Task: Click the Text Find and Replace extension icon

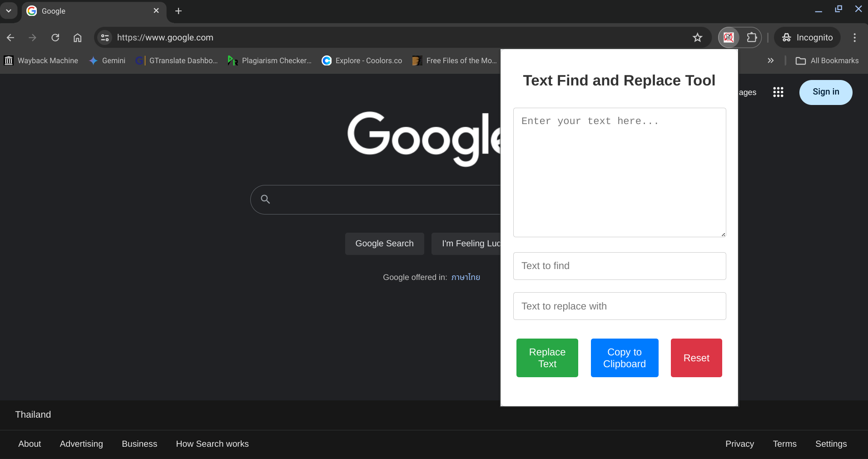Action: click(729, 37)
